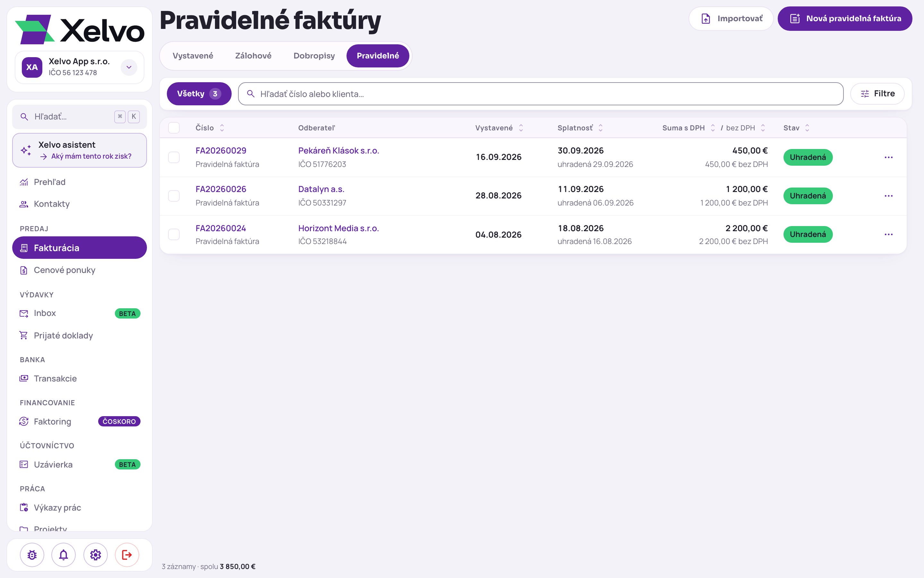Select checkbox for invoice FA20260029
924x578 pixels.
pos(174,157)
